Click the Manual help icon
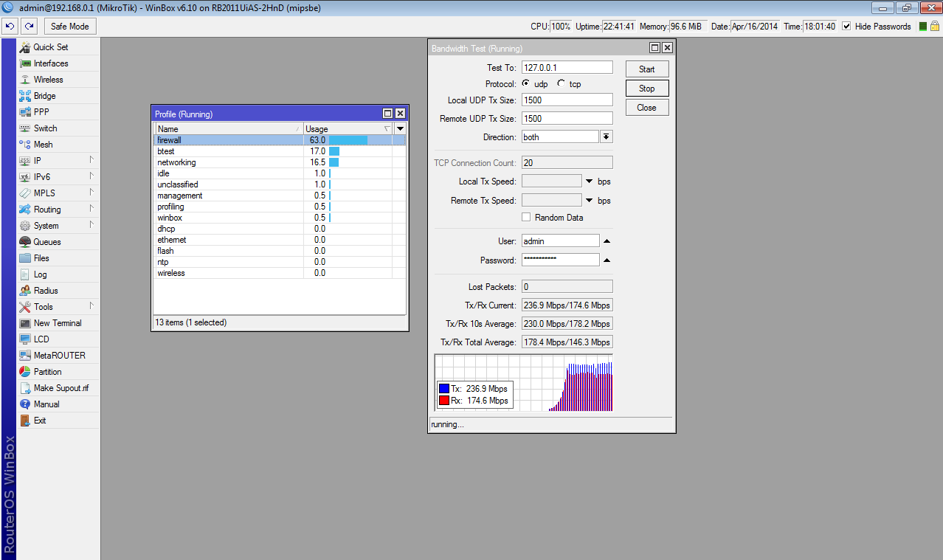 (x=25, y=404)
